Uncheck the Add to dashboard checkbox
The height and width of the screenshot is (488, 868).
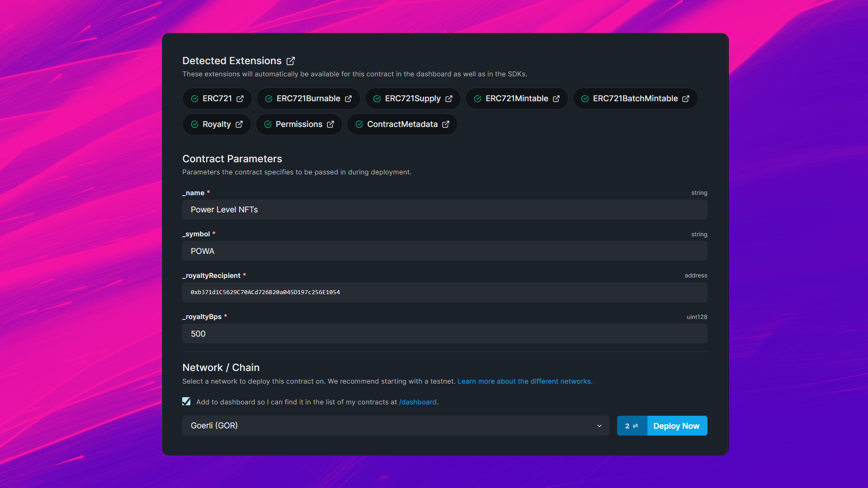click(x=186, y=401)
